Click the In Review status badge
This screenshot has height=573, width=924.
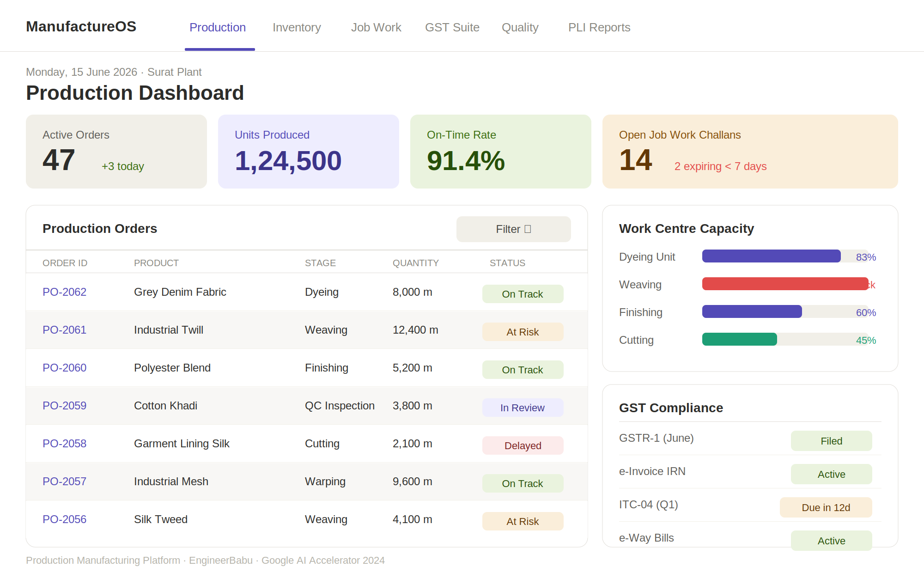[x=523, y=408]
